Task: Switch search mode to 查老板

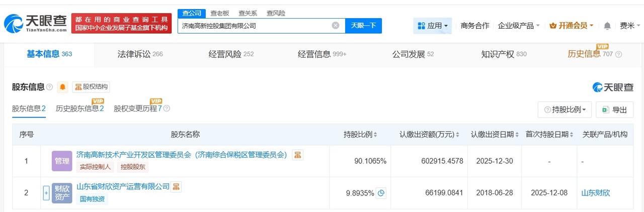Action: coord(219,13)
